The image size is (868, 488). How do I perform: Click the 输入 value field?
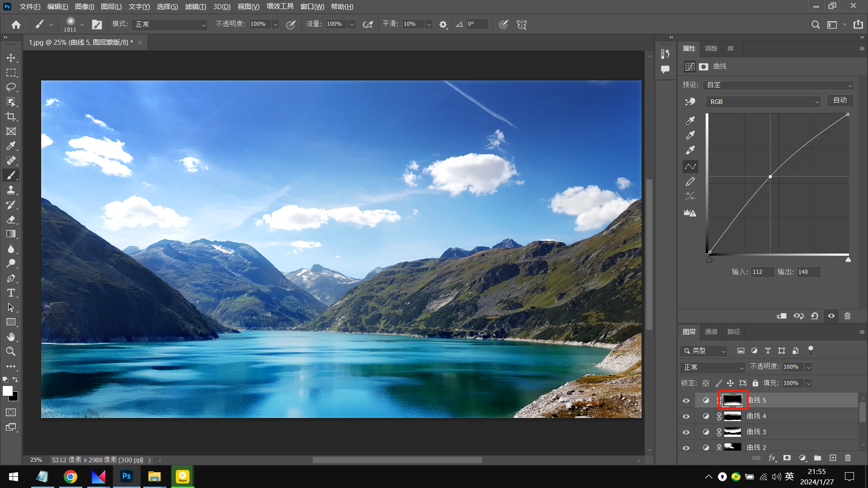(763, 272)
